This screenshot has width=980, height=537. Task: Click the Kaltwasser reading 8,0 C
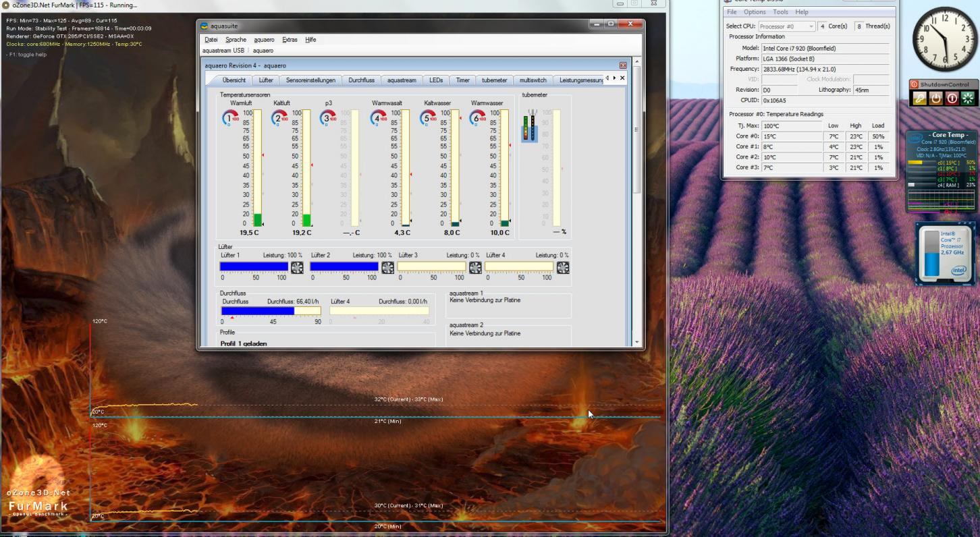coord(452,233)
